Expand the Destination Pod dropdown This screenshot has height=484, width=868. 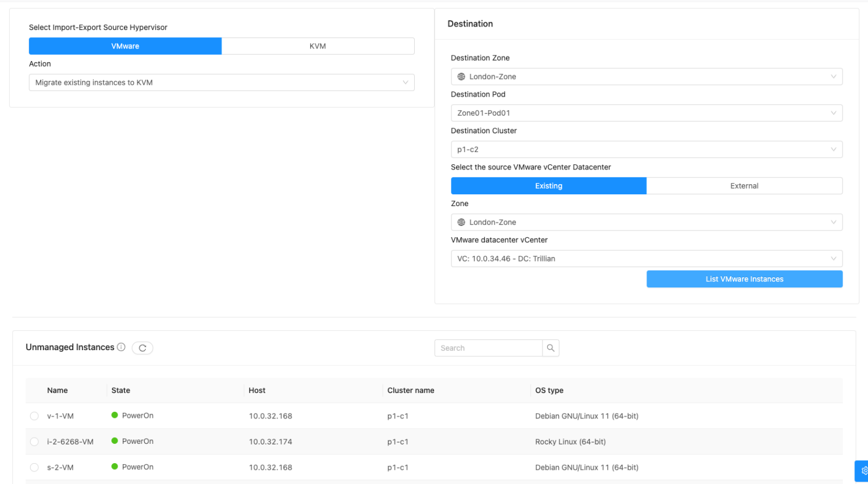coord(646,112)
